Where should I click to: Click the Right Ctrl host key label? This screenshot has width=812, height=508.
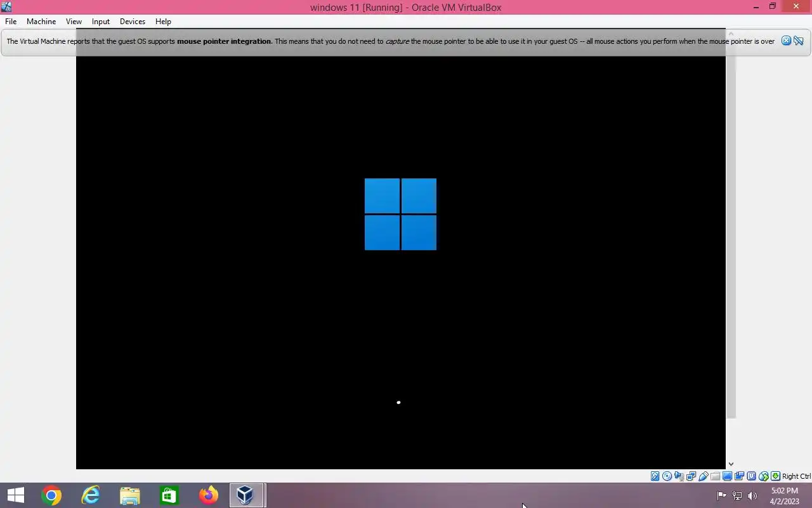tap(797, 476)
